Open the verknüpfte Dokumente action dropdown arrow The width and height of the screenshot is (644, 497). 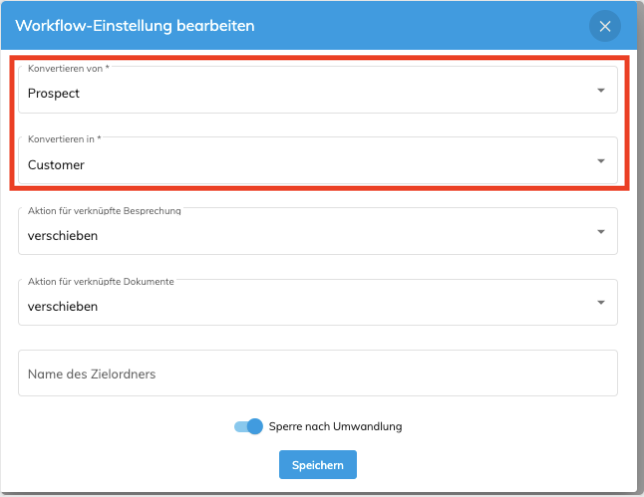pos(601,303)
